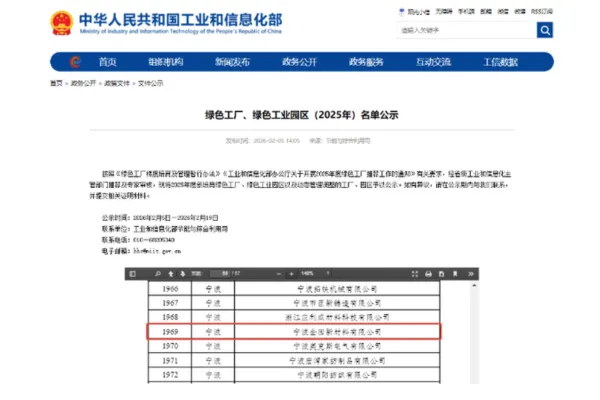Click the contact email address text
600x400 pixels.
[x=157, y=251]
